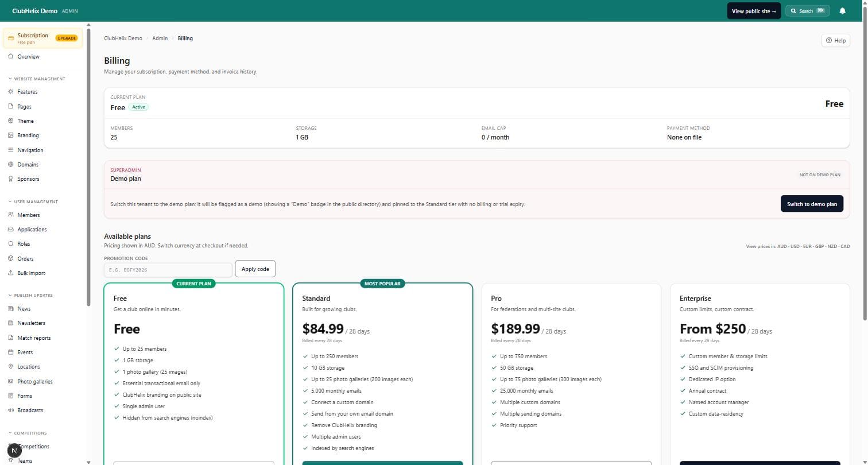The image size is (868, 465).
Task: Click the promotion code input field
Action: point(168,269)
